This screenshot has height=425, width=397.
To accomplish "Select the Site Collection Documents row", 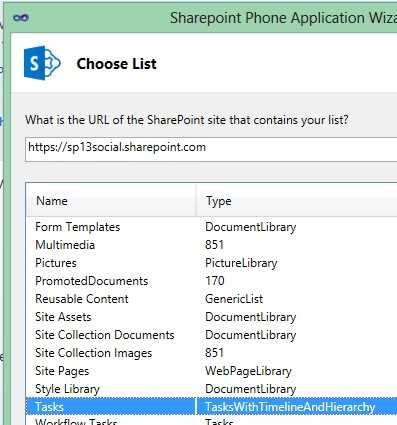I will pos(211,335).
